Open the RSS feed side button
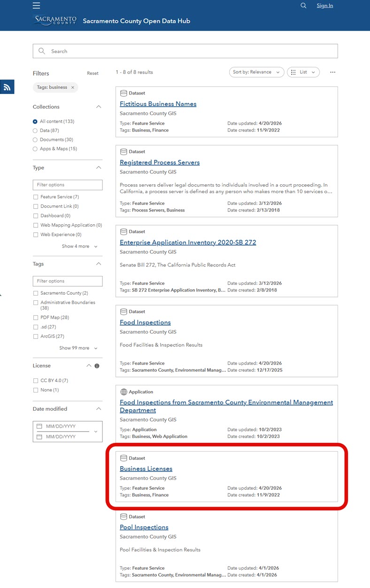 coord(7,87)
